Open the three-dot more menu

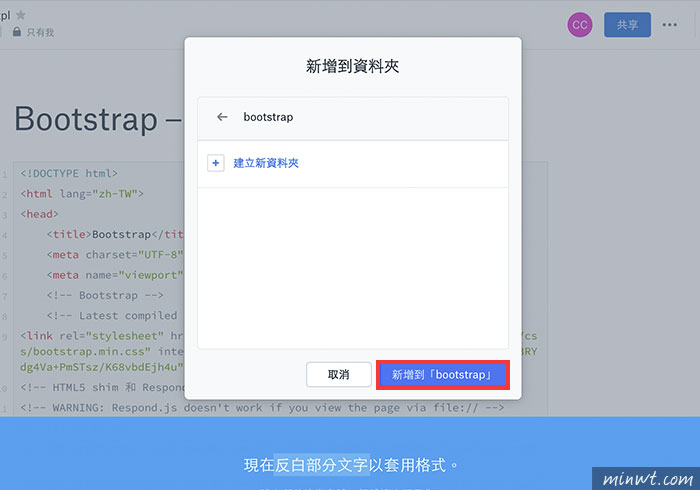(669, 25)
